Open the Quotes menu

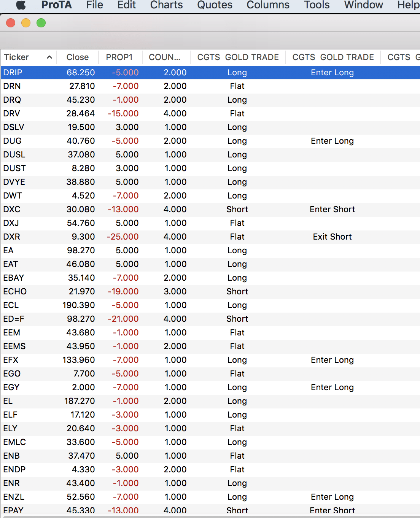[x=215, y=5]
